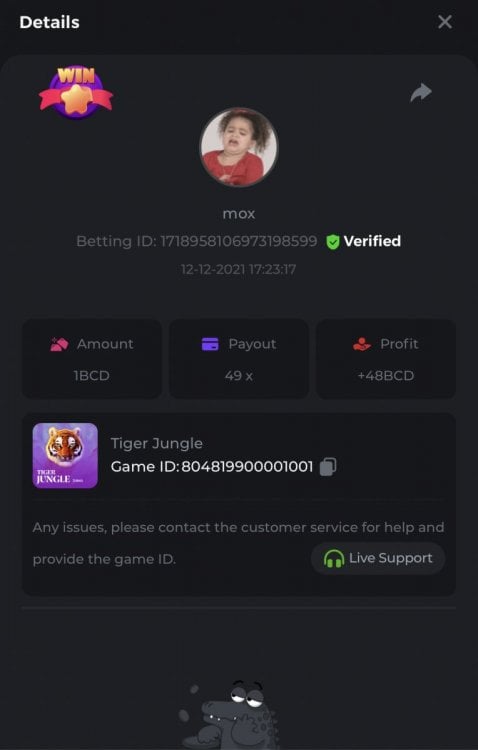Viewport: 478px width, 750px height.
Task: Open Live Support chat
Action: pos(378,558)
